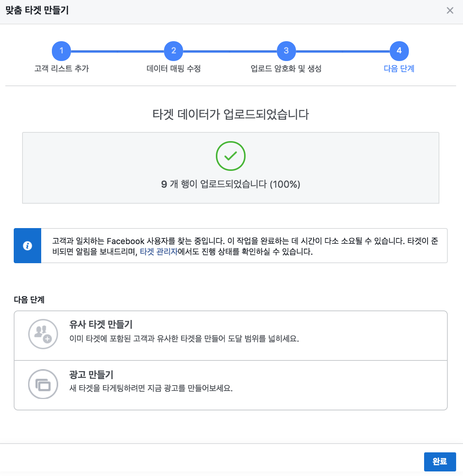
Task: Select step circle 1 for 고객 리스트 추가
Action: coord(61,51)
